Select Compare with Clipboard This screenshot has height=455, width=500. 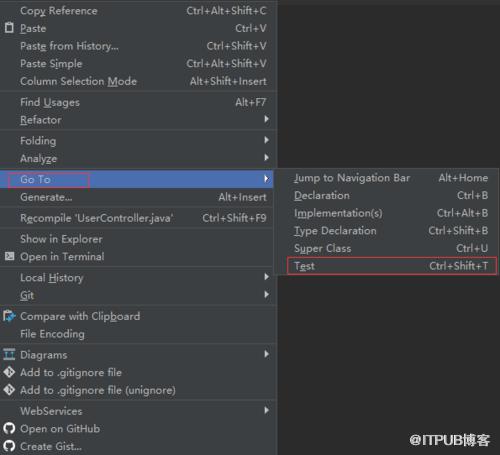click(138, 316)
